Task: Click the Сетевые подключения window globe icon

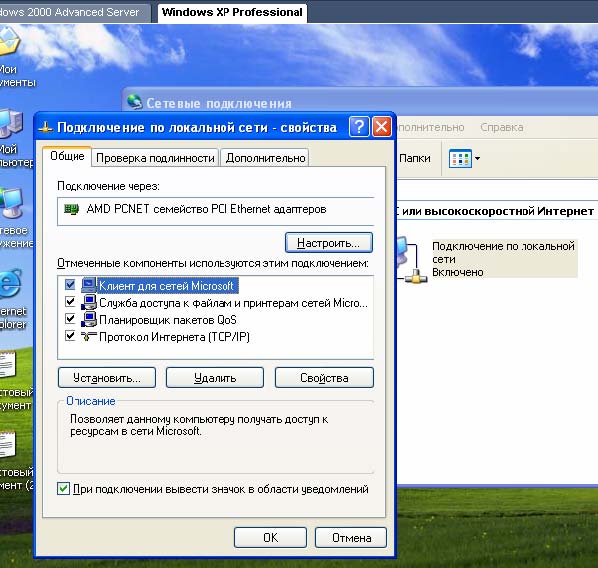Action: click(135, 102)
